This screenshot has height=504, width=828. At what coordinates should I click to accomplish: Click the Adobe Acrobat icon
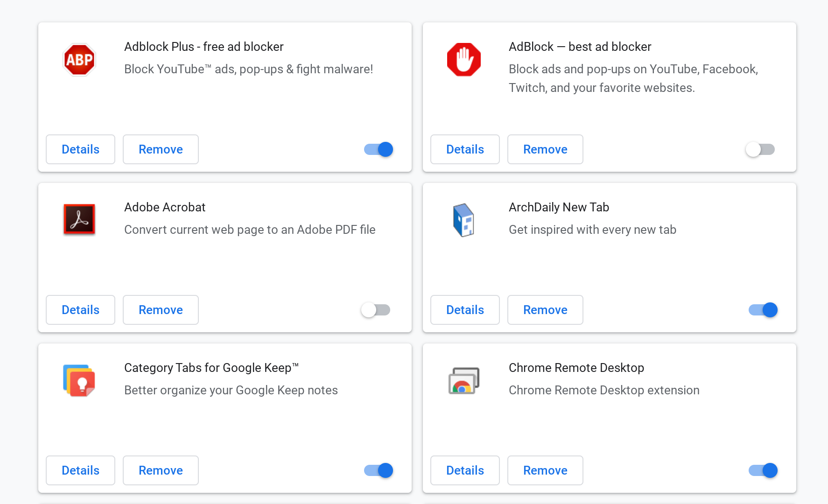pos(79,219)
